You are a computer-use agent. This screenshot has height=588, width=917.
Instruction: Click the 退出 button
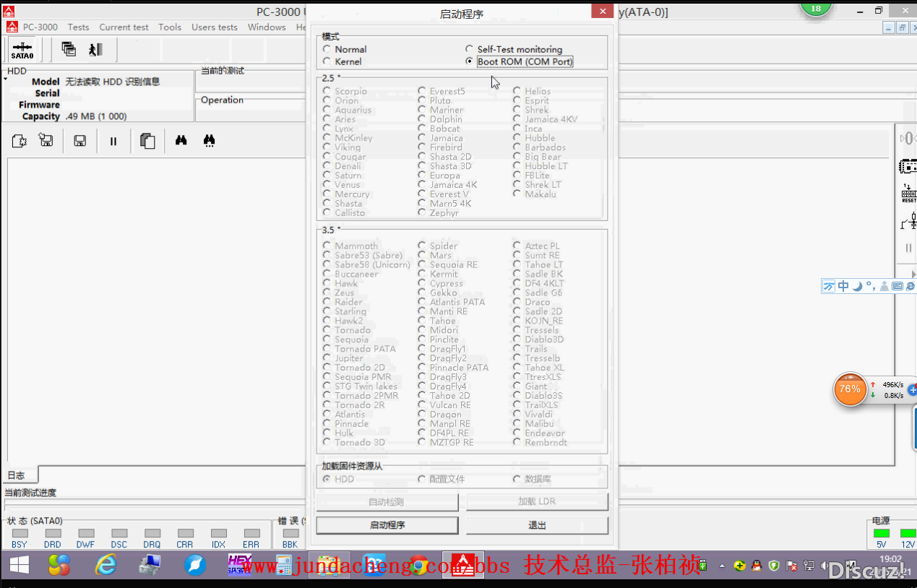538,525
